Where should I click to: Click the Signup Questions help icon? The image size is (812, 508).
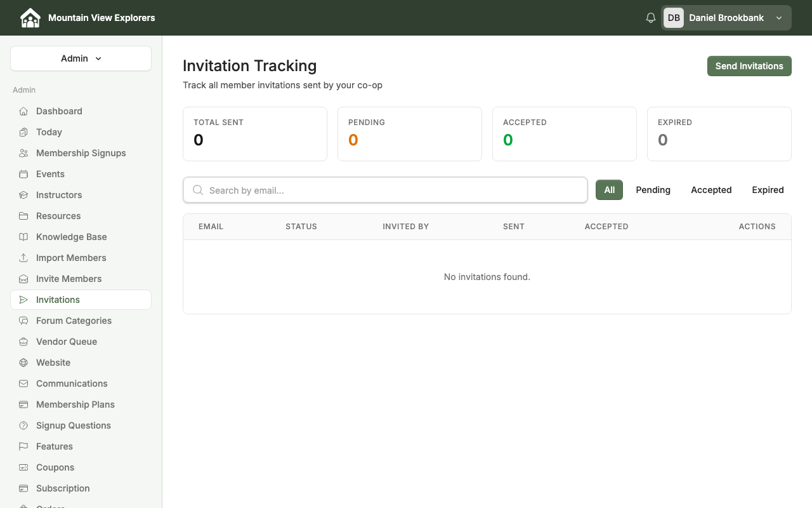tap(23, 425)
